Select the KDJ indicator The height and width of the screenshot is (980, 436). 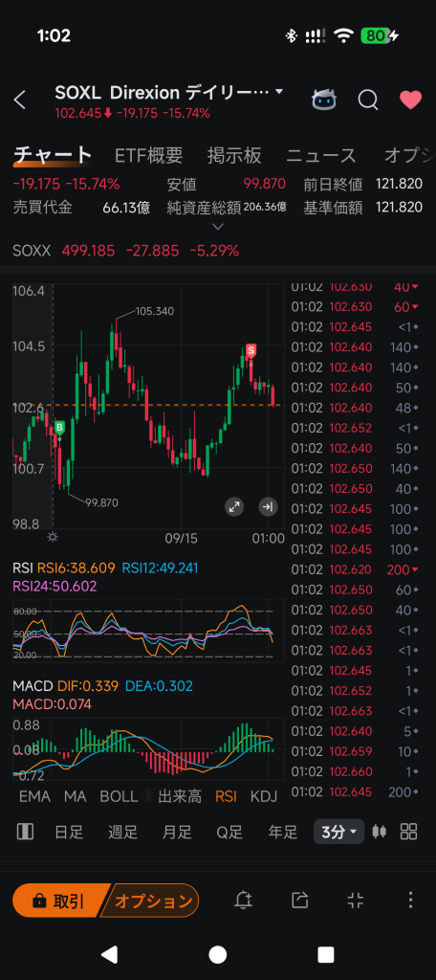(x=264, y=796)
